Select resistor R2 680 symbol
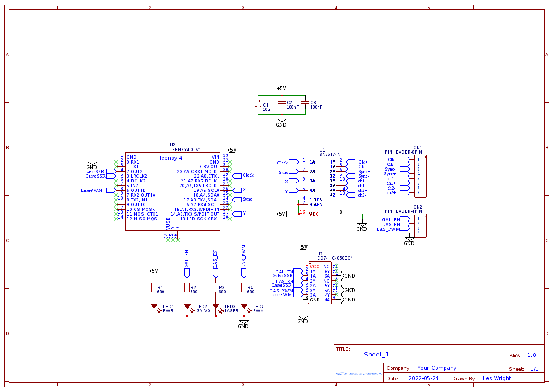The image size is (554, 392). (187, 288)
